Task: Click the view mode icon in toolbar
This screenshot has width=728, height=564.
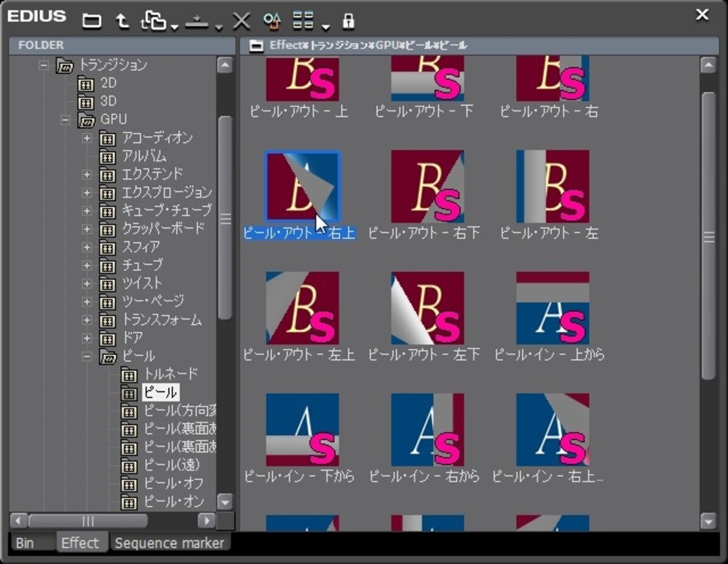Action: tap(303, 21)
